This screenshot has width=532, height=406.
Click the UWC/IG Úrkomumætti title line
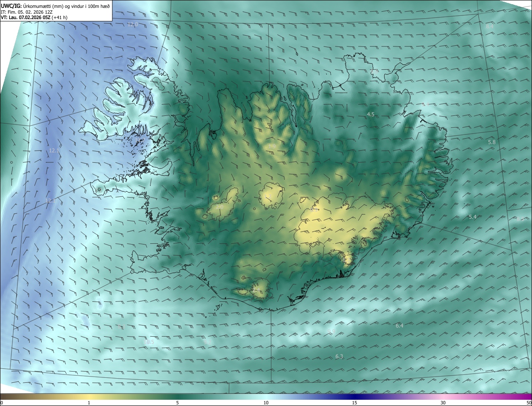tap(55, 5)
